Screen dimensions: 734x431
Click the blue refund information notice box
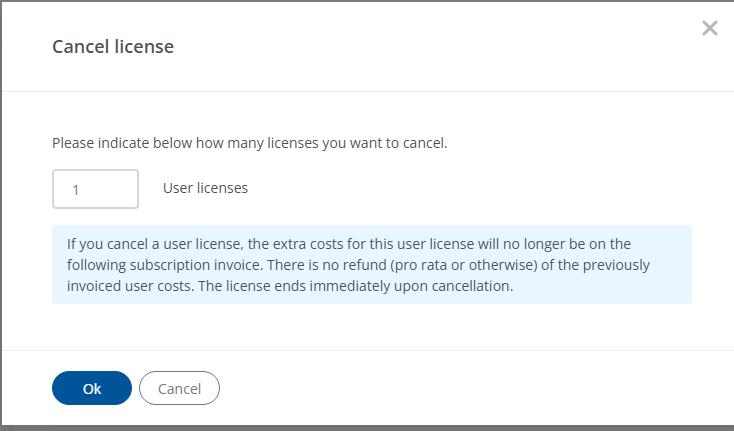point(371,264)
